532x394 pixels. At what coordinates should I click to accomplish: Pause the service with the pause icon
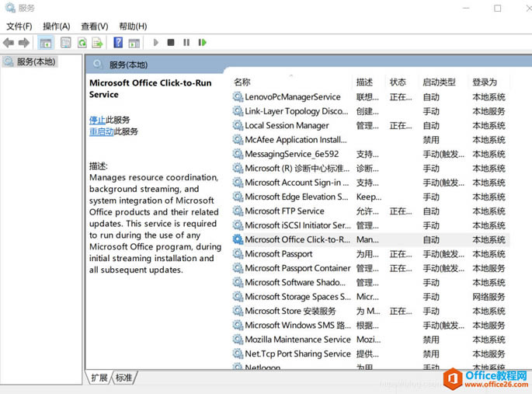[186, 43]
